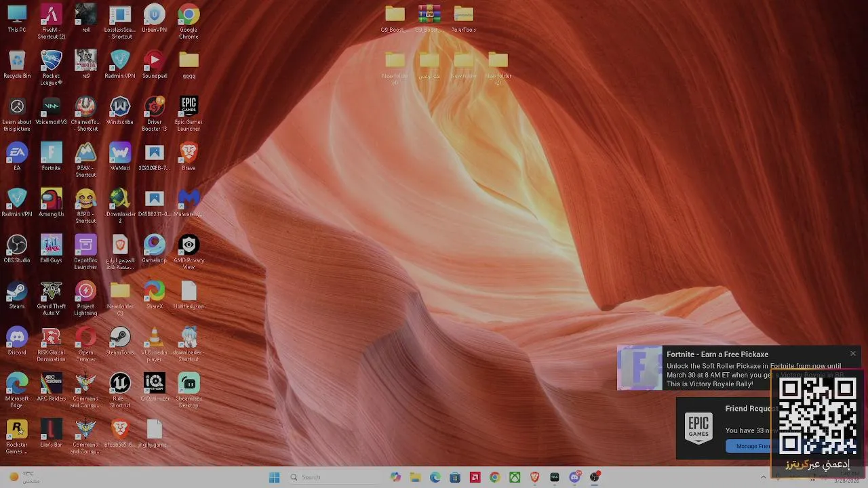Screen dimensions: 868x488
Task: Open Copilot from the taskbar
Action: click(395, 477)
